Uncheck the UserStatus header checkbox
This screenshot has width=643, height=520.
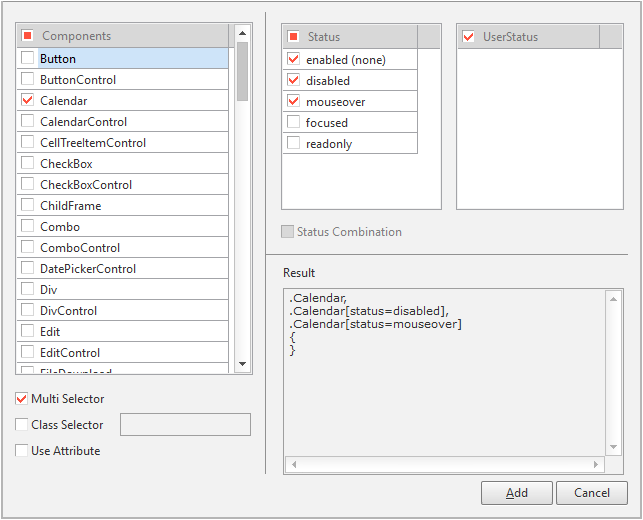click(x=469, y=38)
